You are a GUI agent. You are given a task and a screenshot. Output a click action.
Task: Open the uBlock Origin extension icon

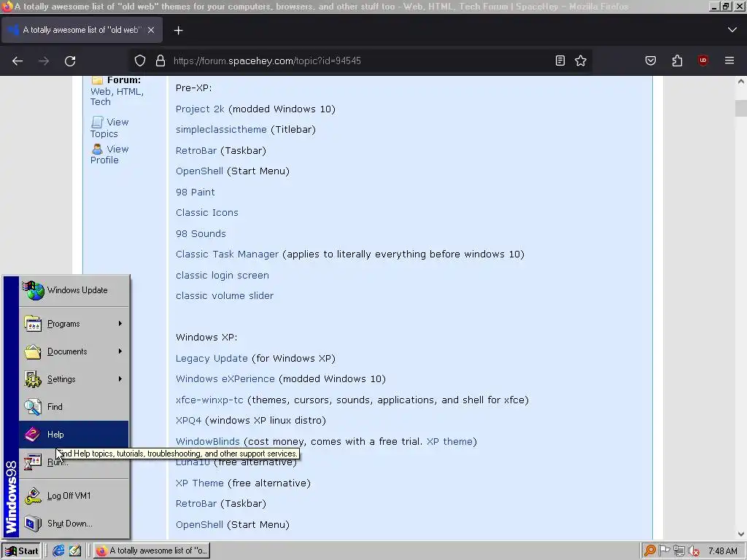[703, 61]
